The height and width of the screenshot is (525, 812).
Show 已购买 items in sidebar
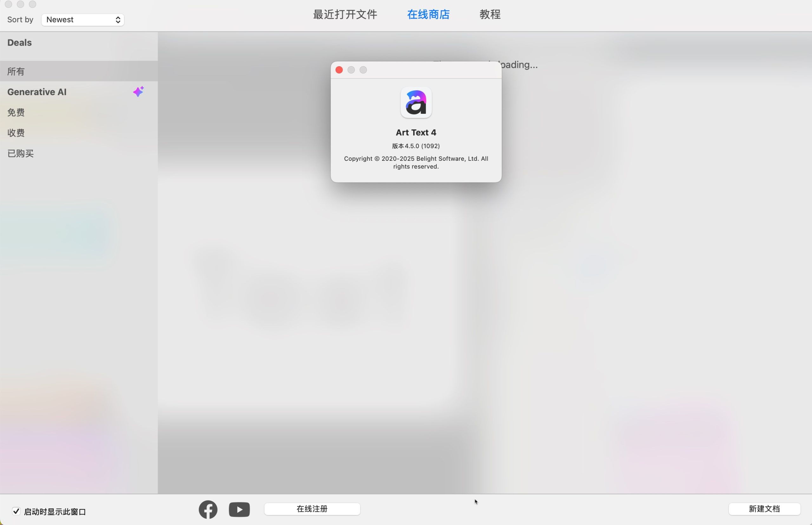click(21, 153)
